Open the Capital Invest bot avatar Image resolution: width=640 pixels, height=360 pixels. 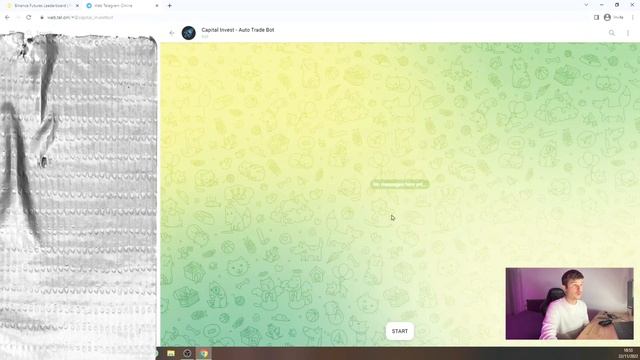click(189, 33)
